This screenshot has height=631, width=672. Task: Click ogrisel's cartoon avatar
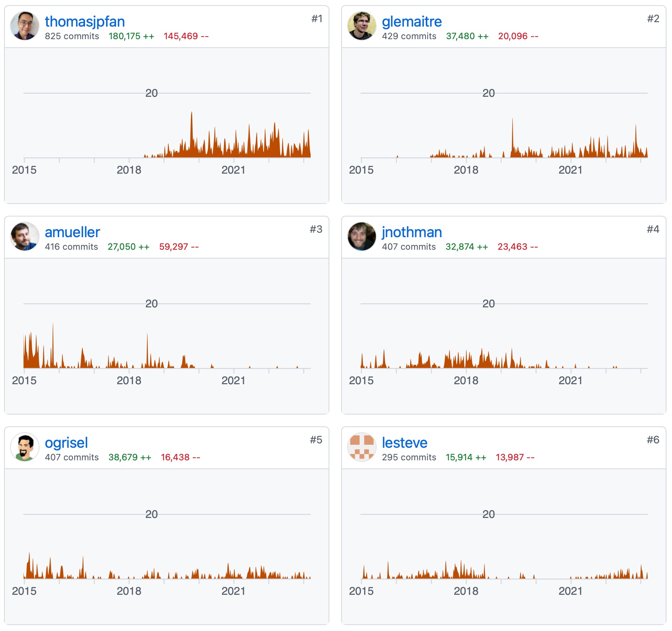coord(25,447)
